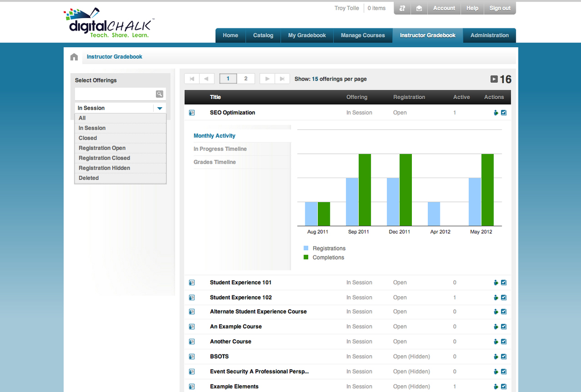This screenshot has width=581, height=392.
Task: Switch to the Manage Courses tab
Action: tap(363, 35)
